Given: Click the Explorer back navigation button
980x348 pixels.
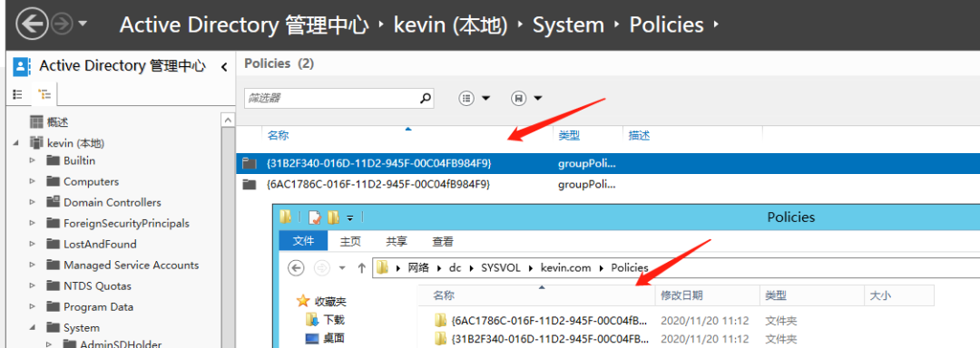Looking at the screenshot, I should click(x=296, y=268).
